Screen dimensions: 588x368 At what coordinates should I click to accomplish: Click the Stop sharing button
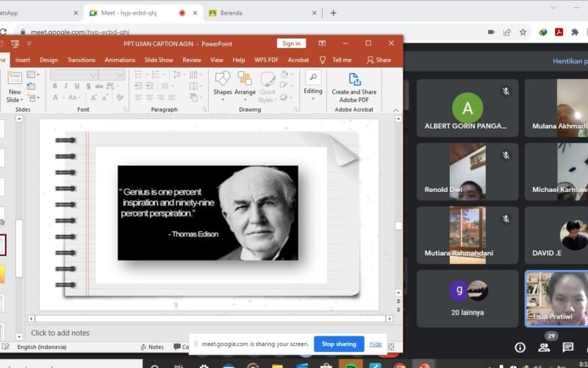pyautogui.click(x=339, y=344)
